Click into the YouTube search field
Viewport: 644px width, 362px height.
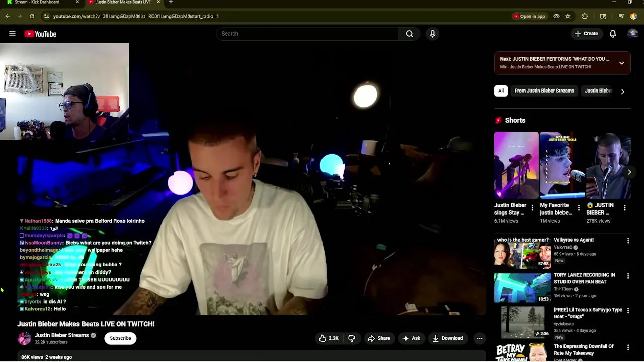308,34
